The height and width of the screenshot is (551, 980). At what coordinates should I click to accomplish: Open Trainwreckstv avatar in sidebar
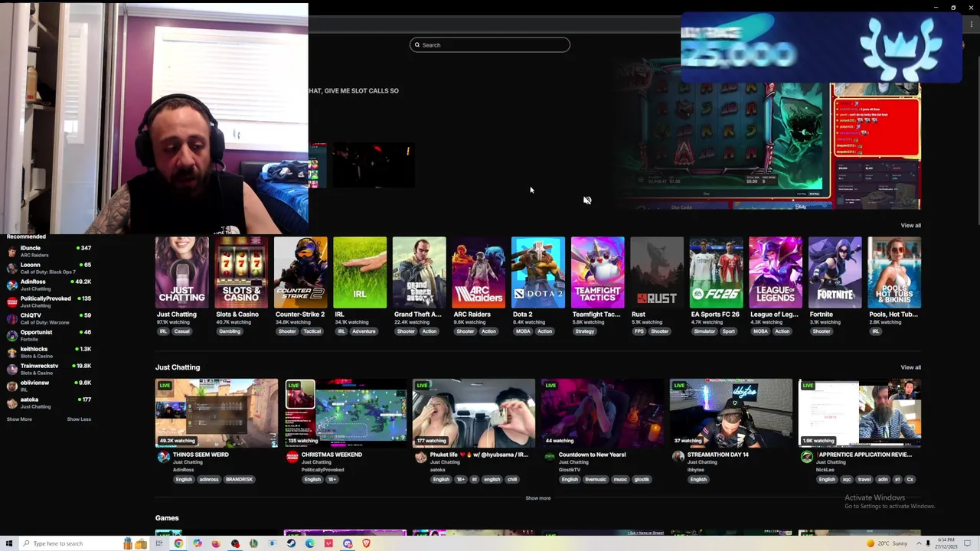pyautogui.click(x=11, y=369)
